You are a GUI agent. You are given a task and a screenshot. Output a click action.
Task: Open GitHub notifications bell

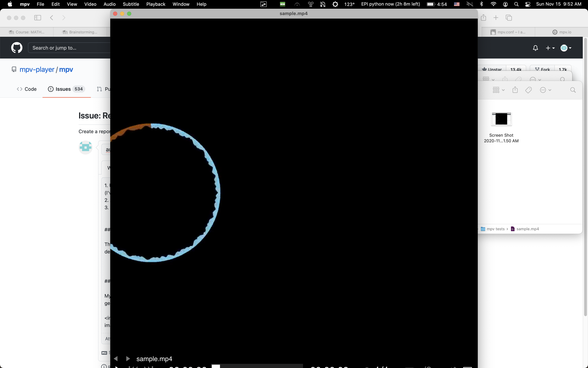click(535, 48)
